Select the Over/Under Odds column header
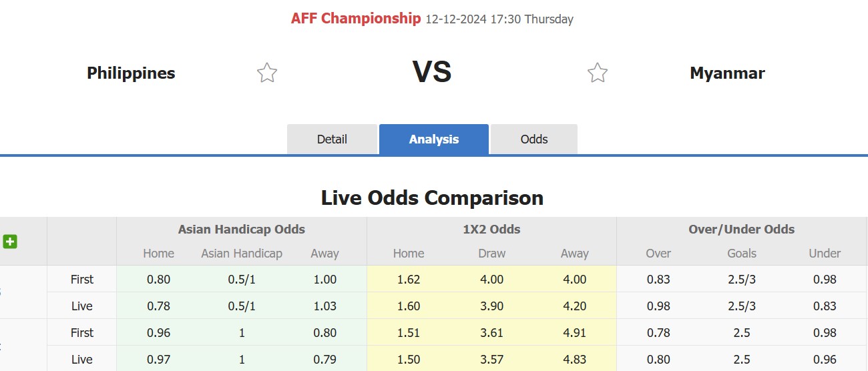The image size is (868, 371). coord(742,230)
